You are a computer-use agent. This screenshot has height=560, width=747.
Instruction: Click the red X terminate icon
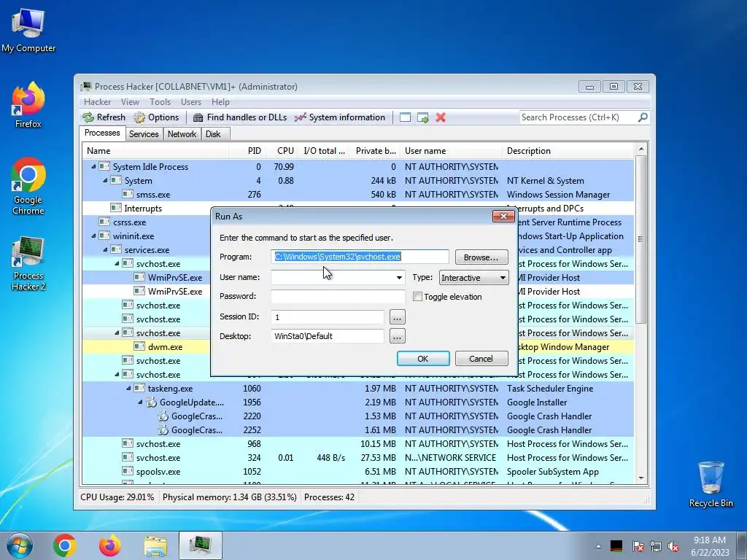[441, 117]
